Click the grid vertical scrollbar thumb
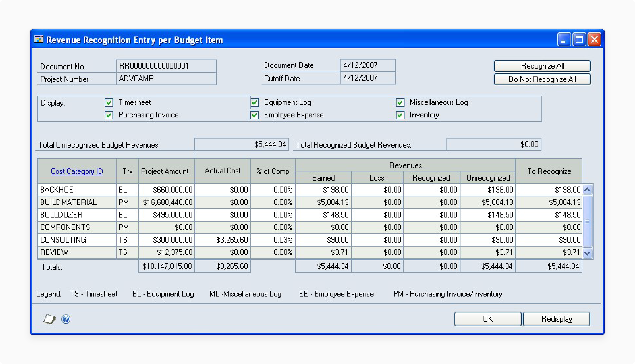This screenshot has width=635, height=364. (587, 221)
